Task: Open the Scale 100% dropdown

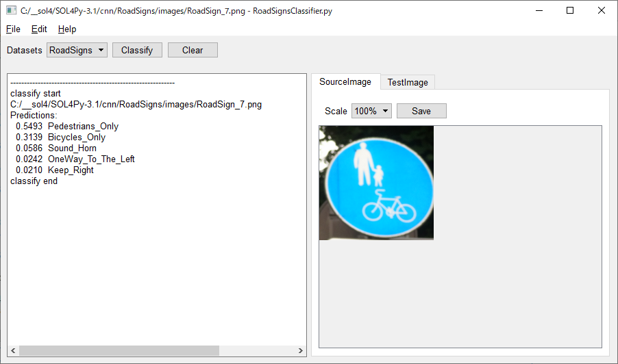Action: pyautogui.click(x=371, y=111)
